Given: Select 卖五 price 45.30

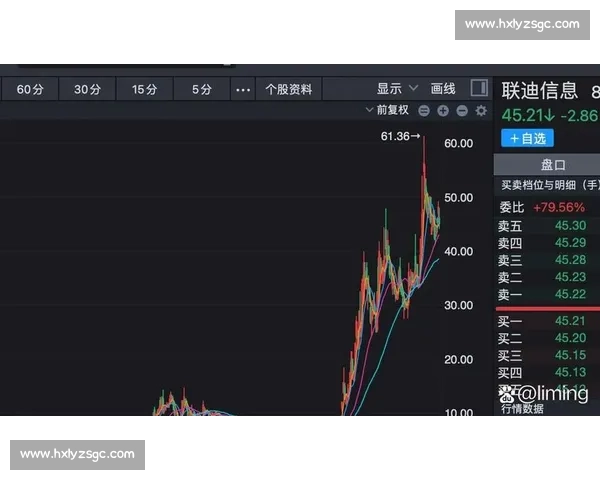Looking at the screenshot, I should (x=570, y=225).
